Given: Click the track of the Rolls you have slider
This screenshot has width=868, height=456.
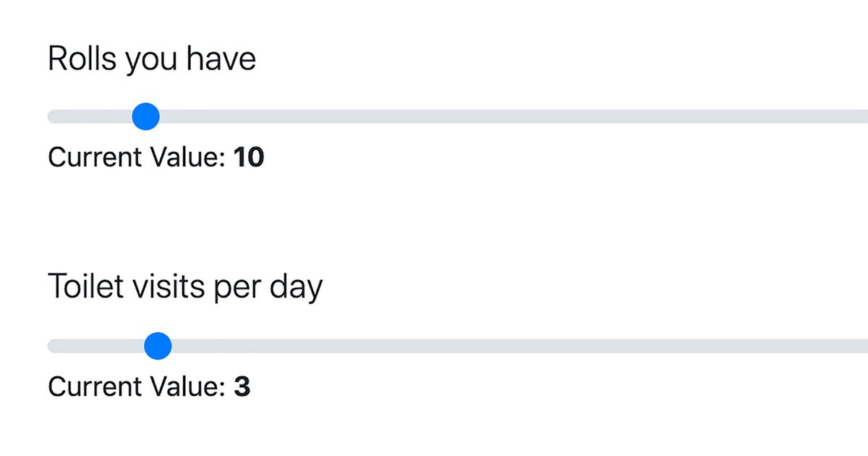Looking at the screenshot, I should point(434,116).
